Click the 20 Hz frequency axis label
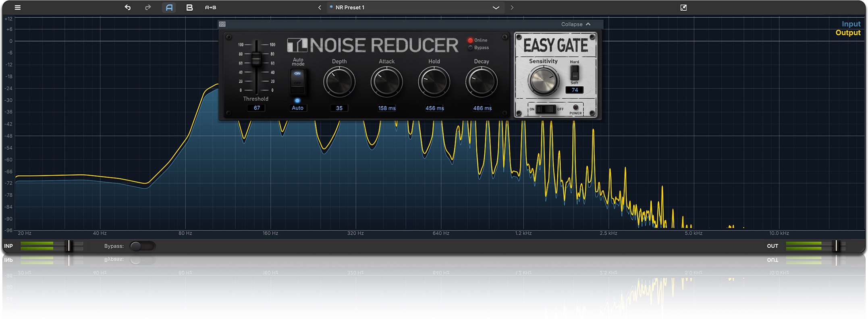 (x=25, y=233)
